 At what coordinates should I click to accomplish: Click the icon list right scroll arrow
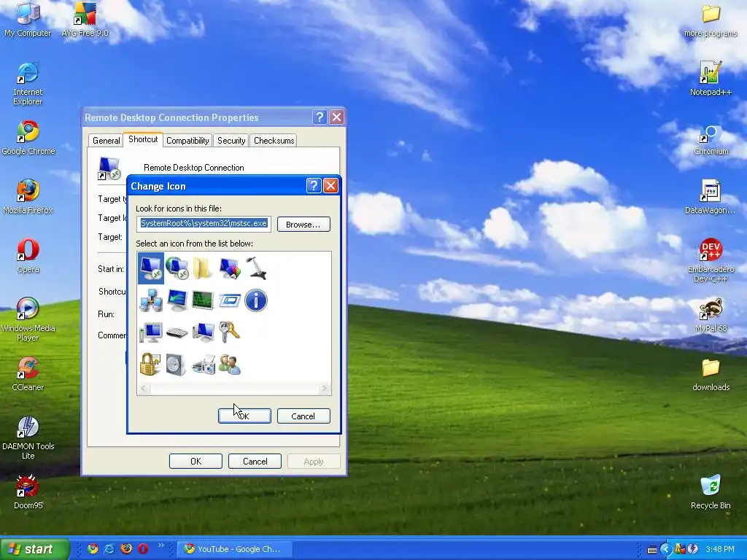pyautogui.click(x=325, y=389)
